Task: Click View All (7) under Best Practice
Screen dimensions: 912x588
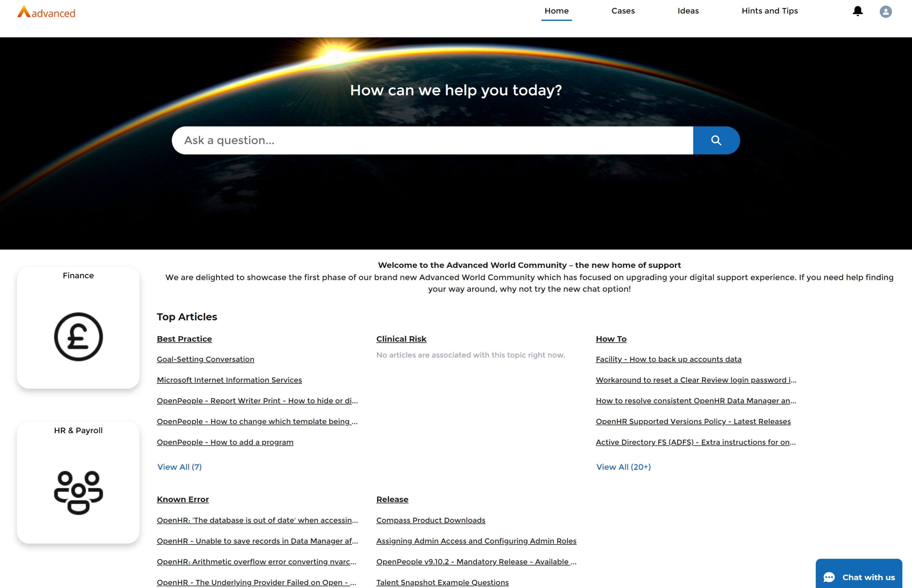Action: 179,467
